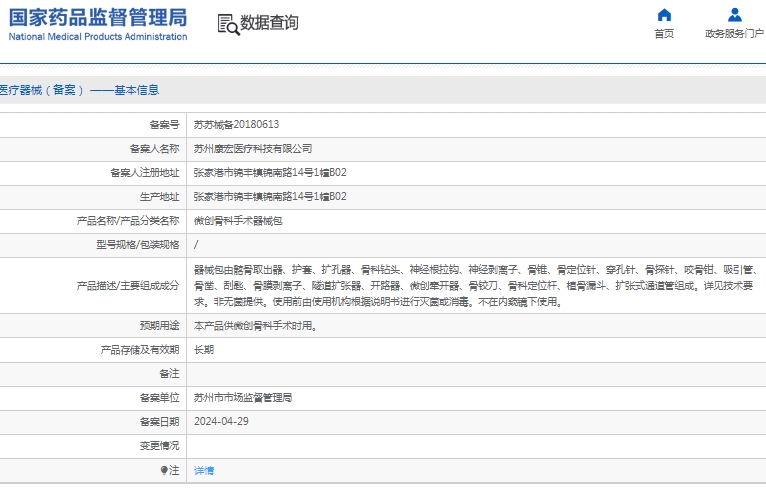
Task: Click the 产品描述/主要组成成分 label
Action: coord(128,286)
